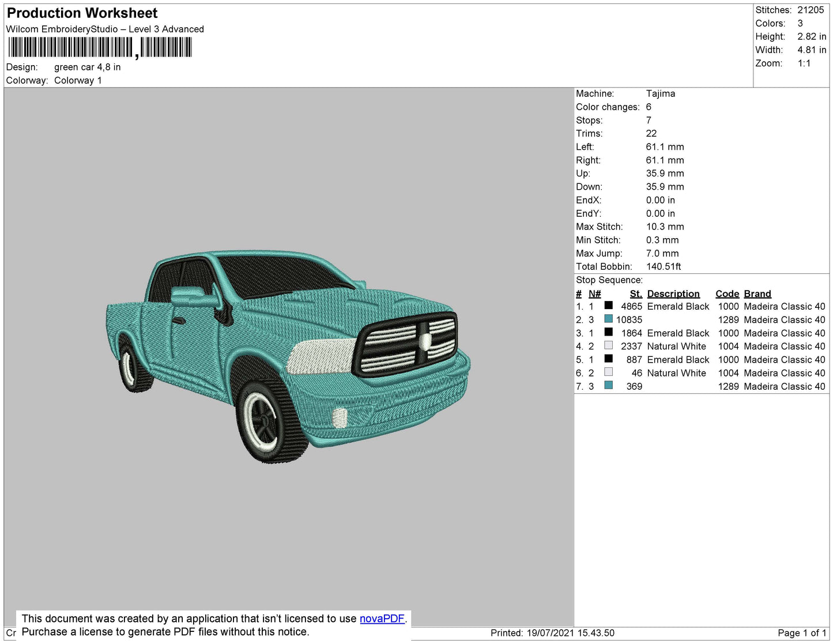This screenshot has width=833, height=644.
Task: Click stitch count '887' in stop sequence
Action: click(634, 360)
